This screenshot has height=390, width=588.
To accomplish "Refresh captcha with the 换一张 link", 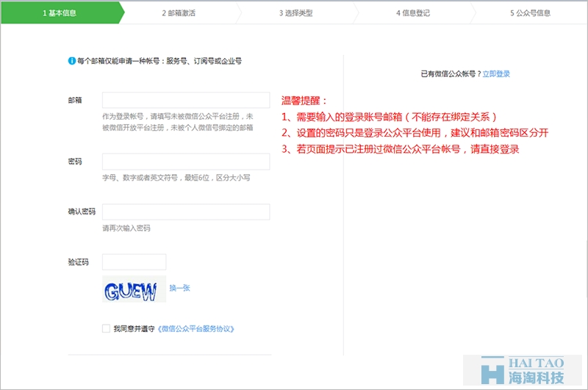I will point(180,288).
